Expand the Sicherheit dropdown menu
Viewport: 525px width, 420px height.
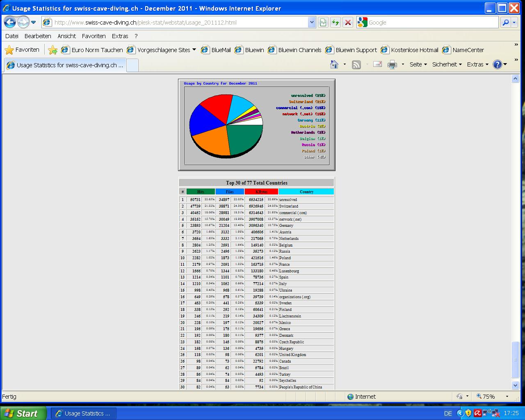point(447,64)
